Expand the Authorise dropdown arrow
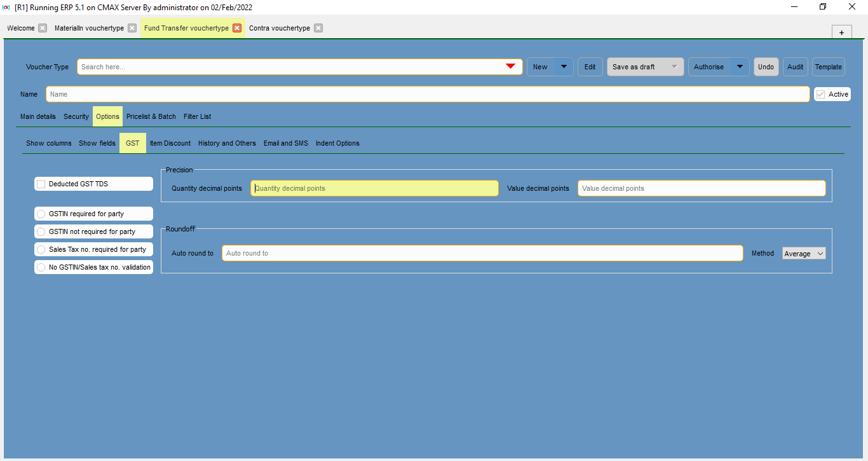The image size is (868, 461). coord(740,67)
